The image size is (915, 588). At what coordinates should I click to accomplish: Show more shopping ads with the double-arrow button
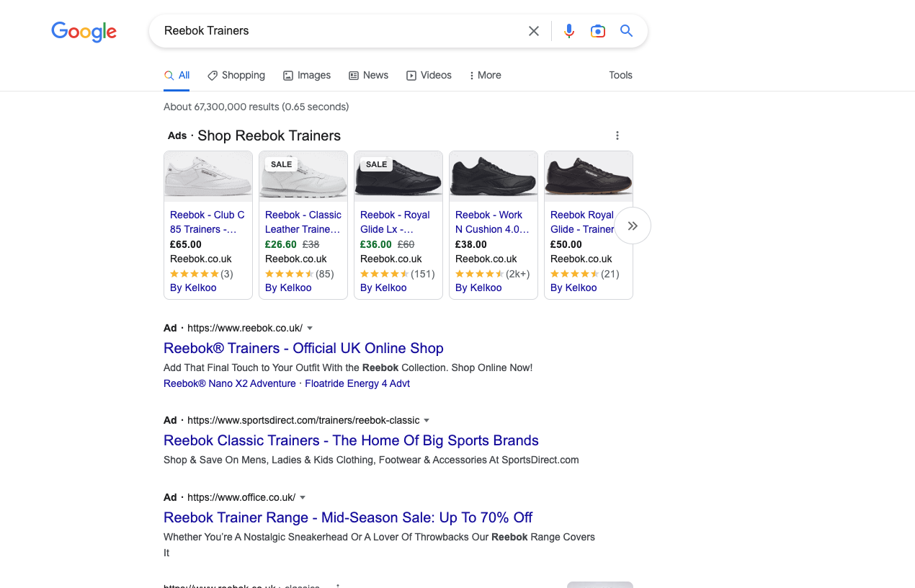633,226
